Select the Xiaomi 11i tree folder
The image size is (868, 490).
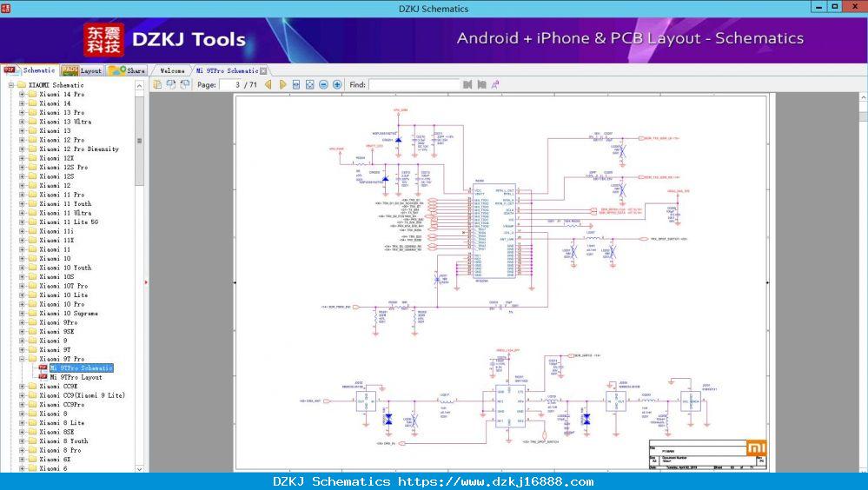point(56,231)
